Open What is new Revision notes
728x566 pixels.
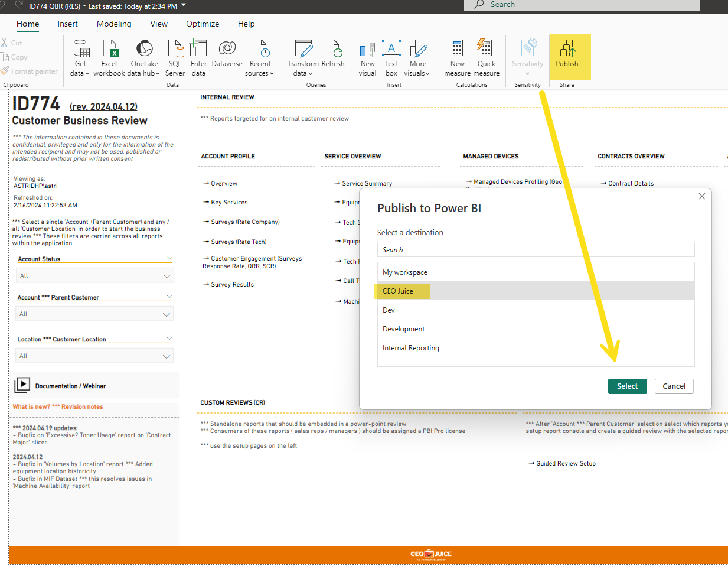(x=58, y=406)
